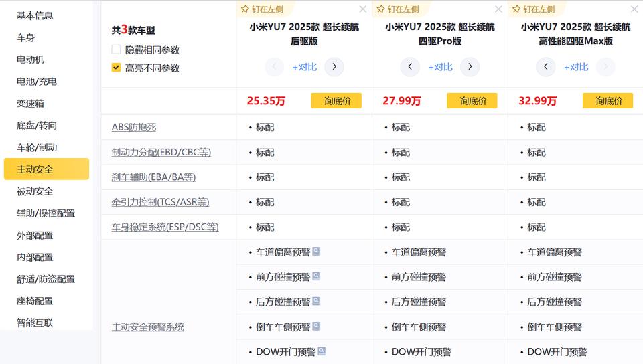Go to 车轮/制动 section
The height and width of the screenshot is (364, 643).
pyautogui.click(x=36, y=147)
